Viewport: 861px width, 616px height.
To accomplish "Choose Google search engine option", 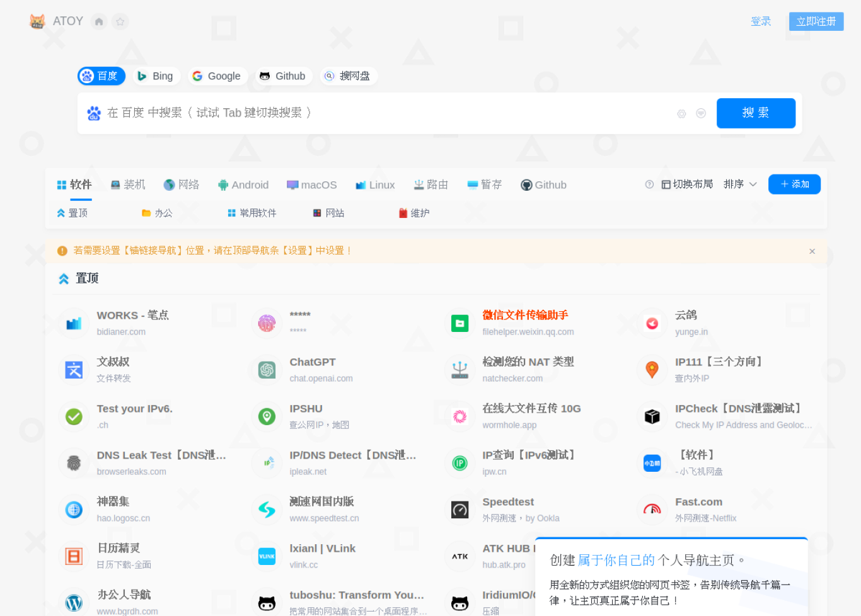I will (x=217, y=76).
